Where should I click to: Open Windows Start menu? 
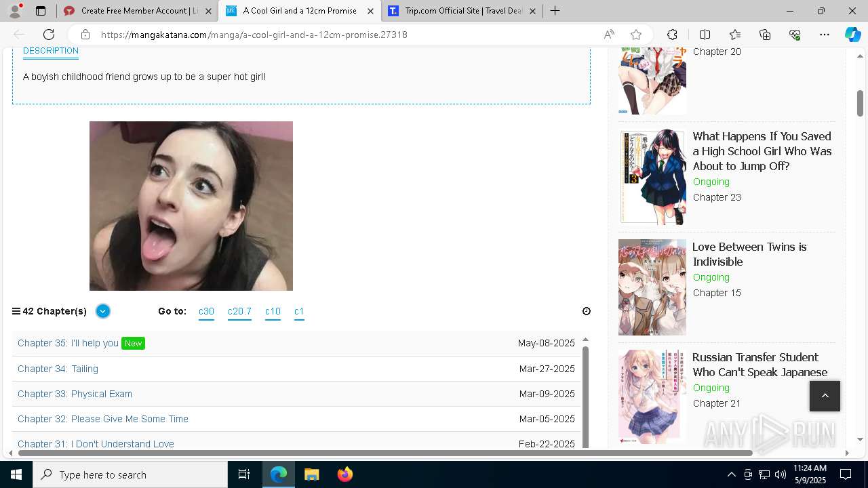tap(16, 474)
